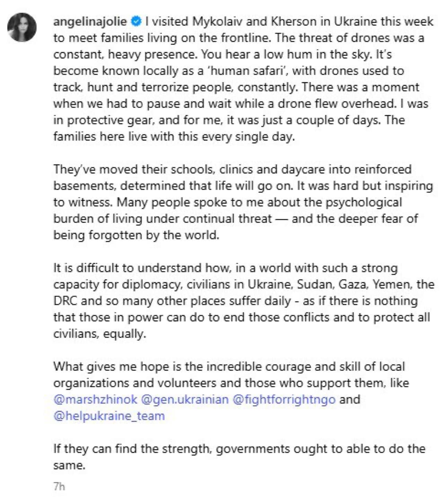
Task: Click the paragraph starting "It is difficult"
Action: (243, 301)
